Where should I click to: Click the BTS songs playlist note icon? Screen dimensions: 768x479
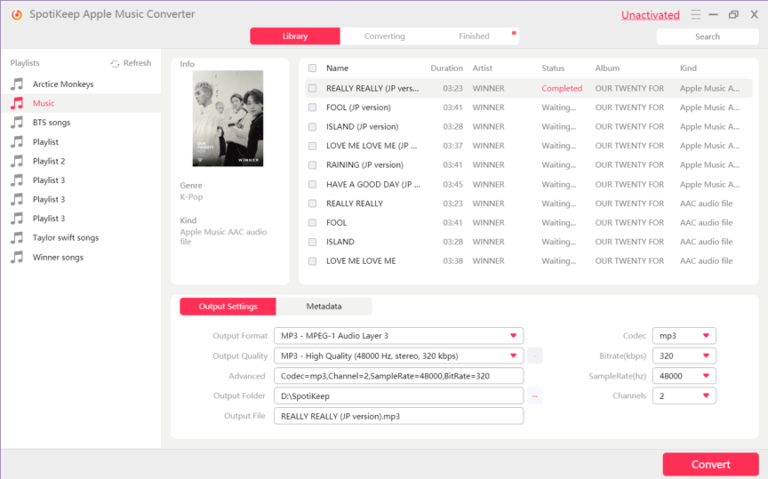coord(17,122)
